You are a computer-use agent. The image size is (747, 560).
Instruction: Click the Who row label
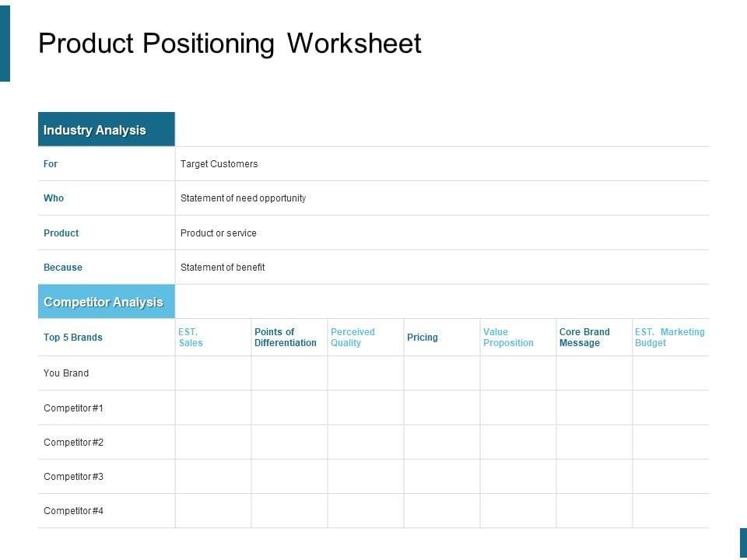[54, 198]
